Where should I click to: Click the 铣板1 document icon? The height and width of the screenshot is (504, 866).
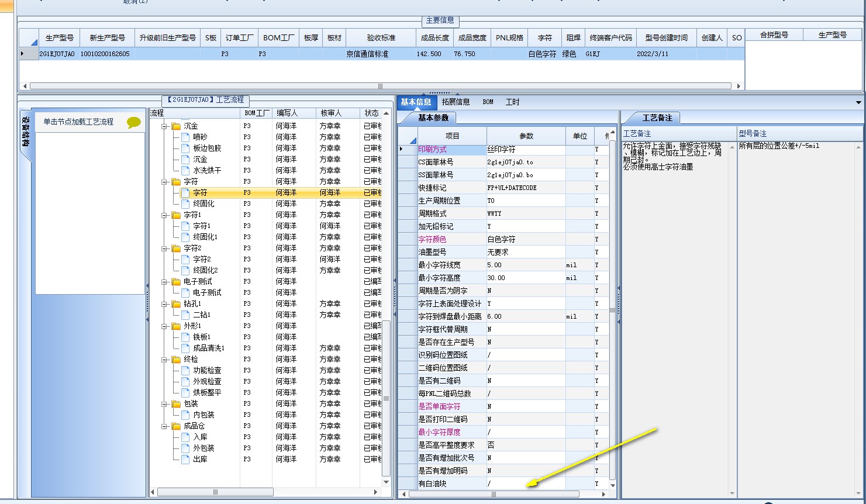point(185,337)
